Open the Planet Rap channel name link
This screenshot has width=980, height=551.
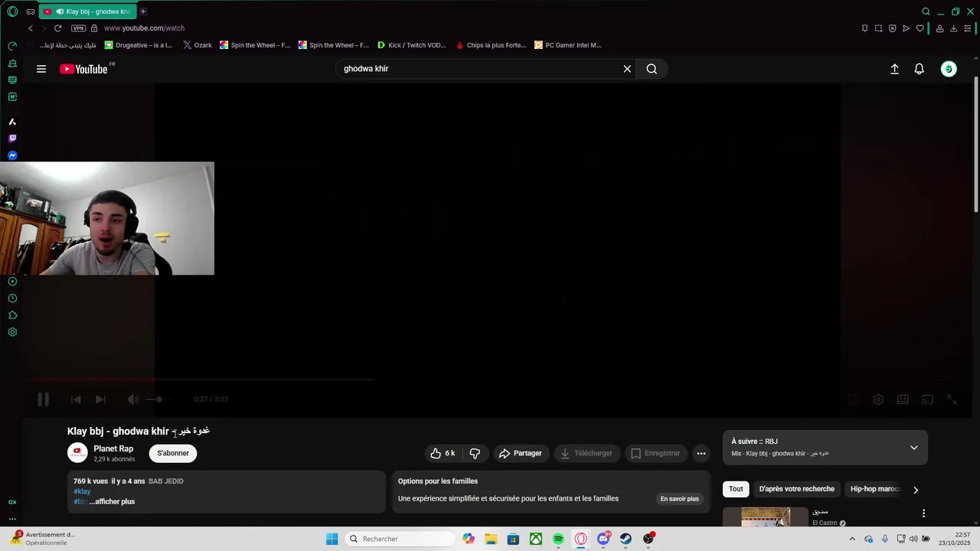113,448
